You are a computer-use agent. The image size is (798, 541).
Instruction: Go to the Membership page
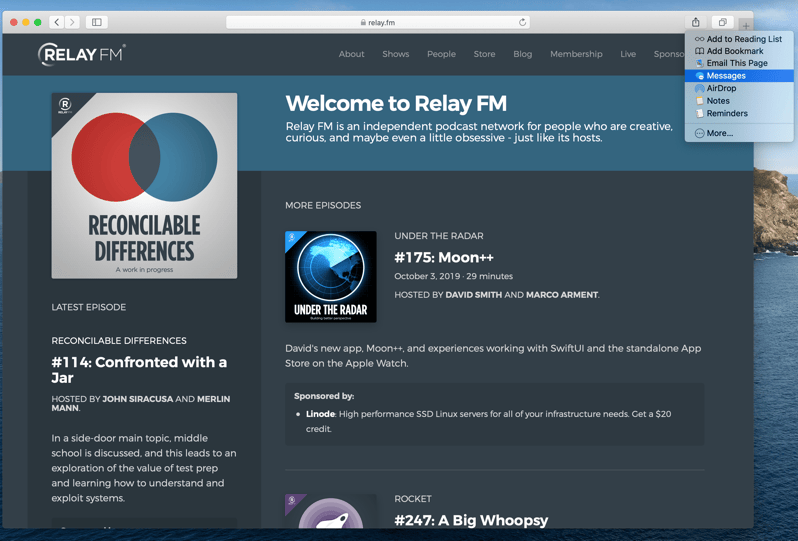click(x=576, y=54)
